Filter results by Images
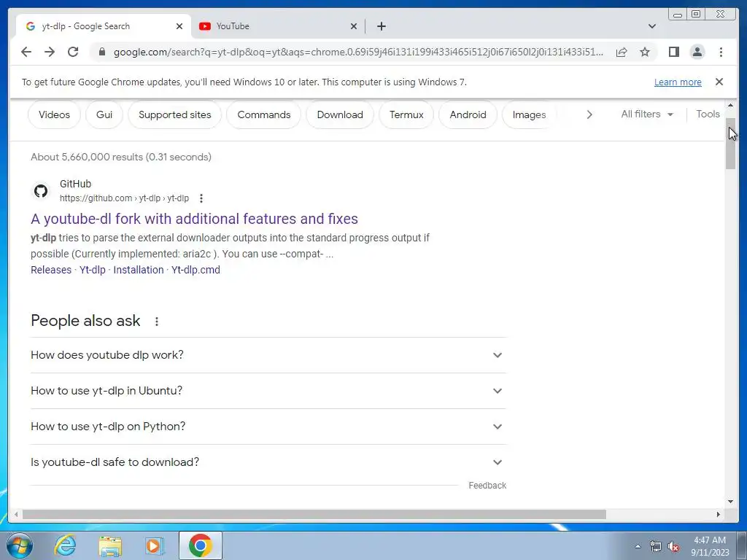 tap(529, 114)
